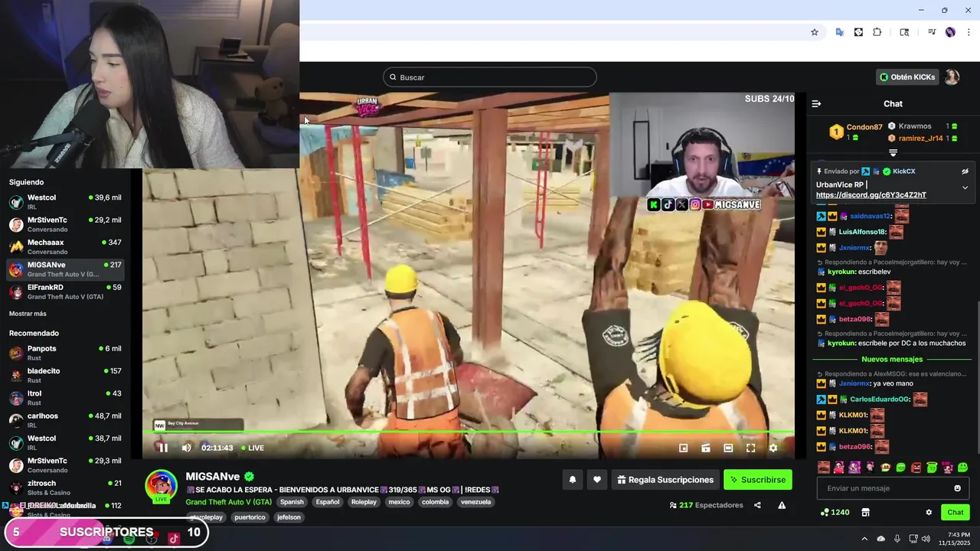Open Itrol Rust recommended channel
The height and width of the screenshot is (551, 980).
coord(65,398)
